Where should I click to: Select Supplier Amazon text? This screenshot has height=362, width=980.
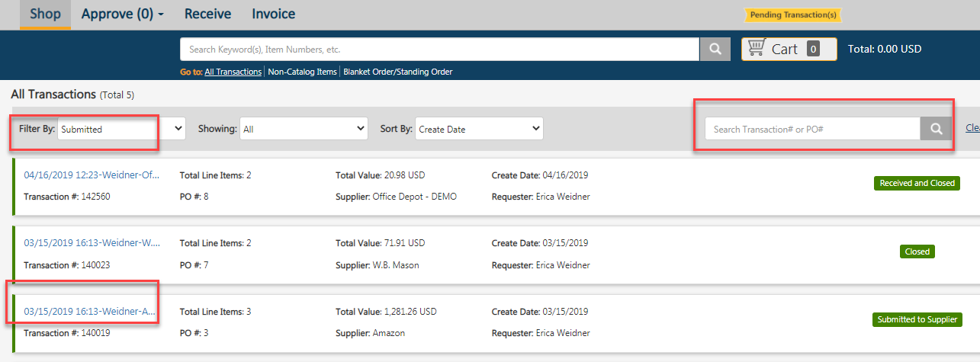[x=371, y=333]
